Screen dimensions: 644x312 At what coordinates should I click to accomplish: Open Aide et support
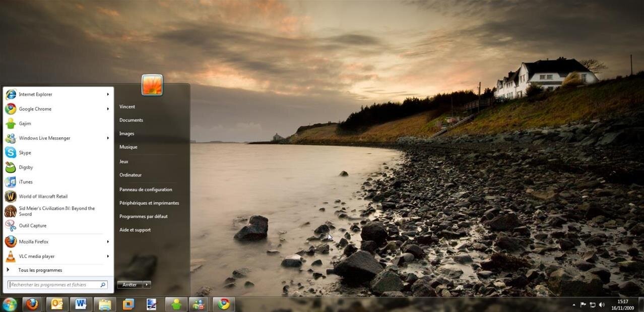coord(135,229)
